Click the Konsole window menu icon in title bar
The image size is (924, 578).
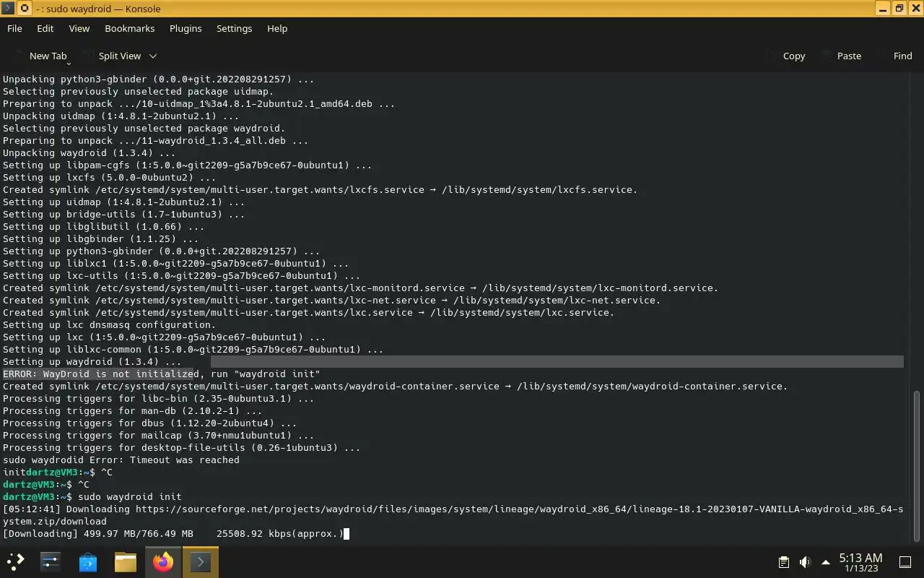click(8, 9)
